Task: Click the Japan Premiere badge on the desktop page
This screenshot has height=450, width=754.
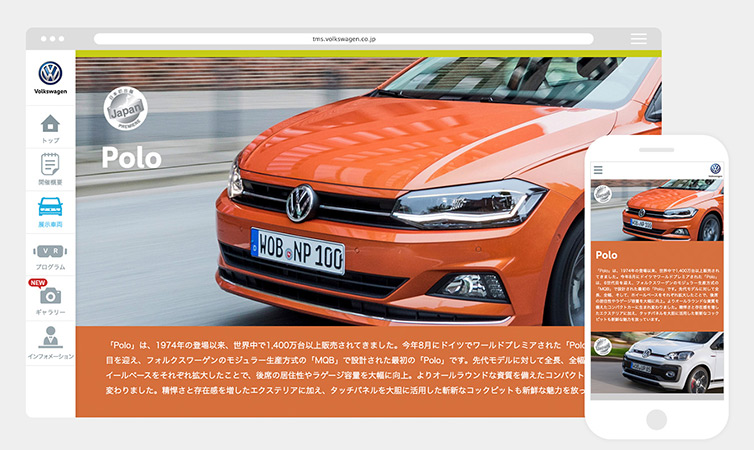Action: tap(126, 109)
